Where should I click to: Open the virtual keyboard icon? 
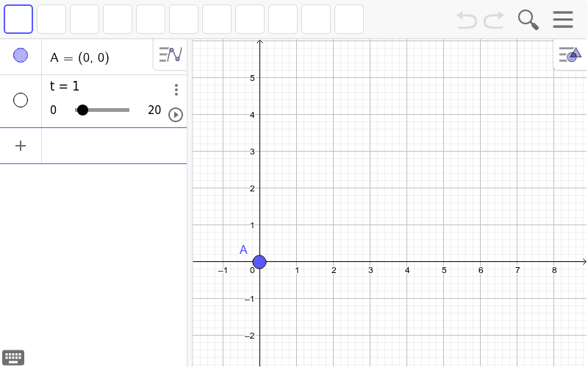tap(13, 358)
